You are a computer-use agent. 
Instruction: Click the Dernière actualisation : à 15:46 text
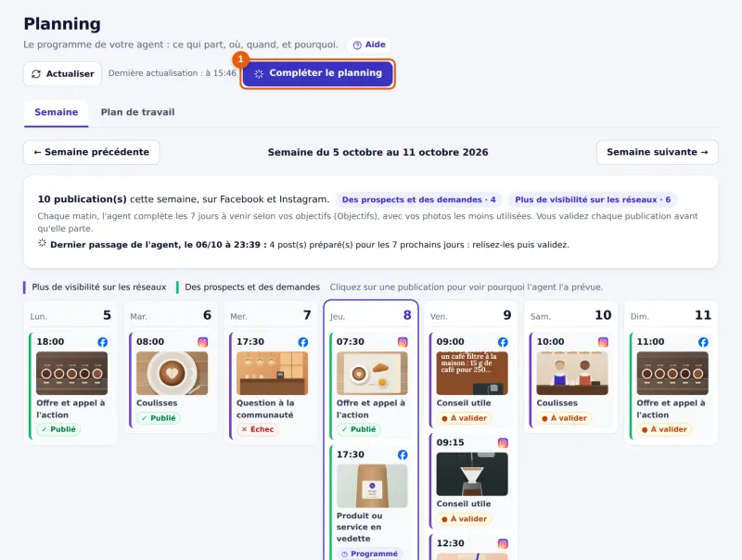click(173, 73)
